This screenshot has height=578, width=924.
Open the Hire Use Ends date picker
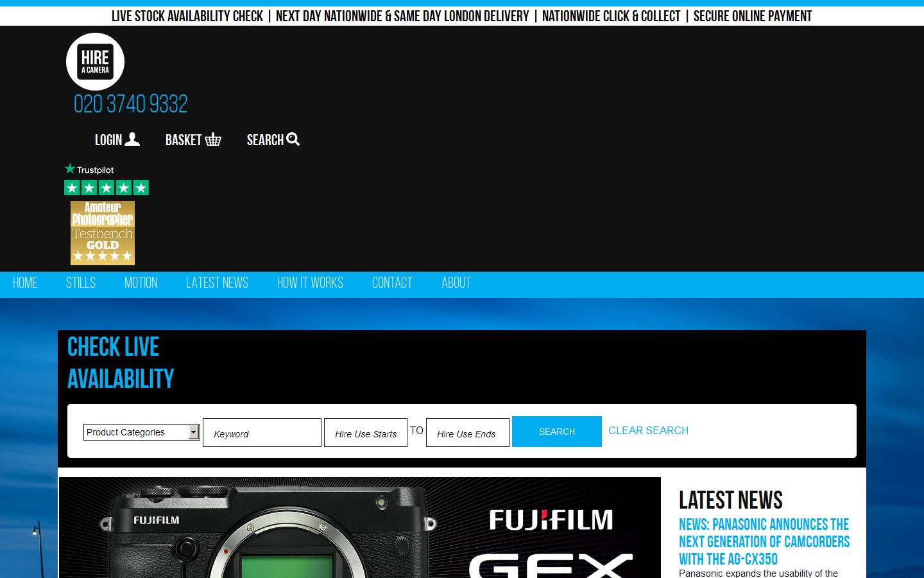click(x=467, y=432)
